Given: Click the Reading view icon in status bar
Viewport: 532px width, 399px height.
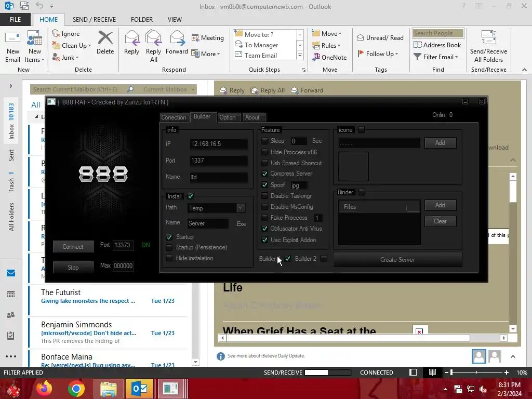Looking at the screenshot, I should 432,372.
